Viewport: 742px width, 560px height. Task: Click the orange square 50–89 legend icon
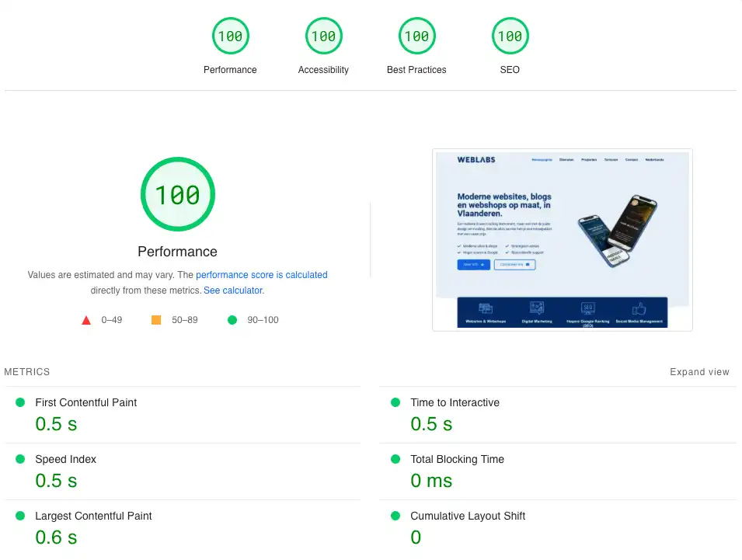(x=156, y=320)
